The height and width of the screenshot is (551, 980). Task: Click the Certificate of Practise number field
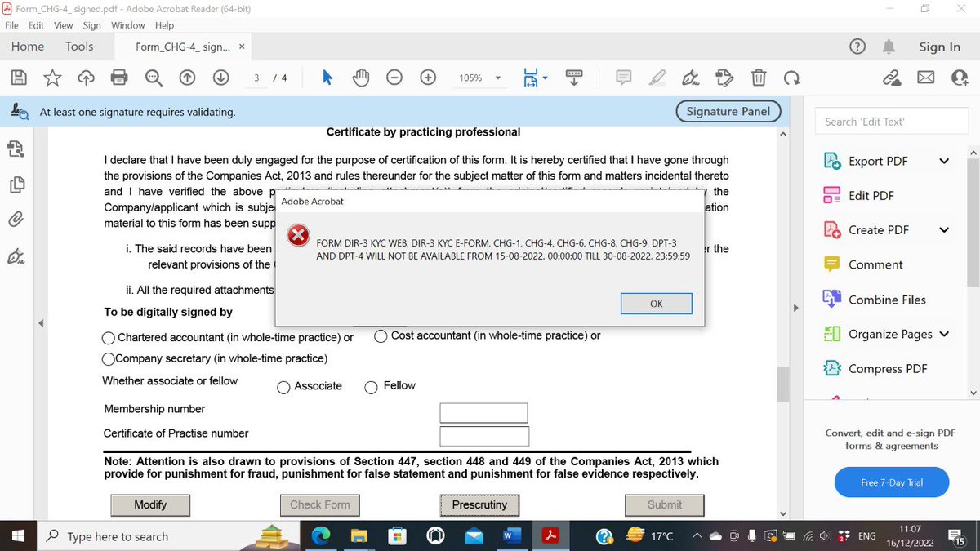pos(483,436)
